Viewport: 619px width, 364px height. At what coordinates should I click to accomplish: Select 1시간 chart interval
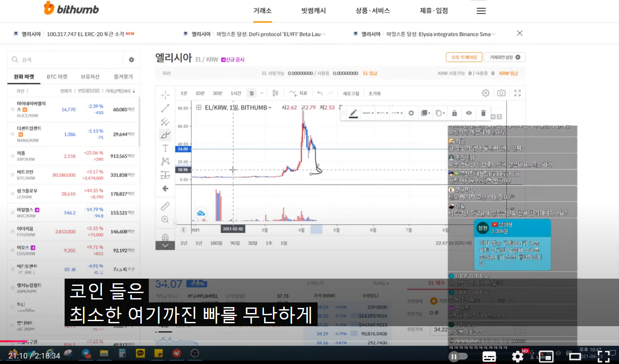[236, 93]
